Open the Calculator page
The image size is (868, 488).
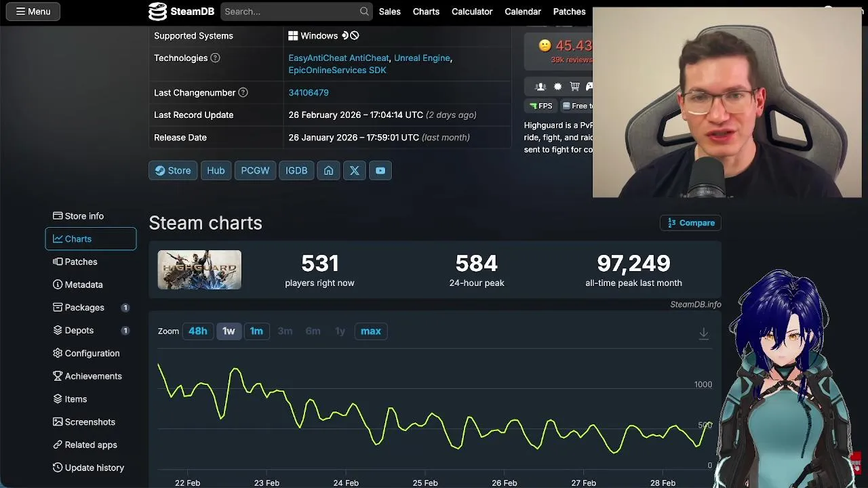tap(472, 12)
